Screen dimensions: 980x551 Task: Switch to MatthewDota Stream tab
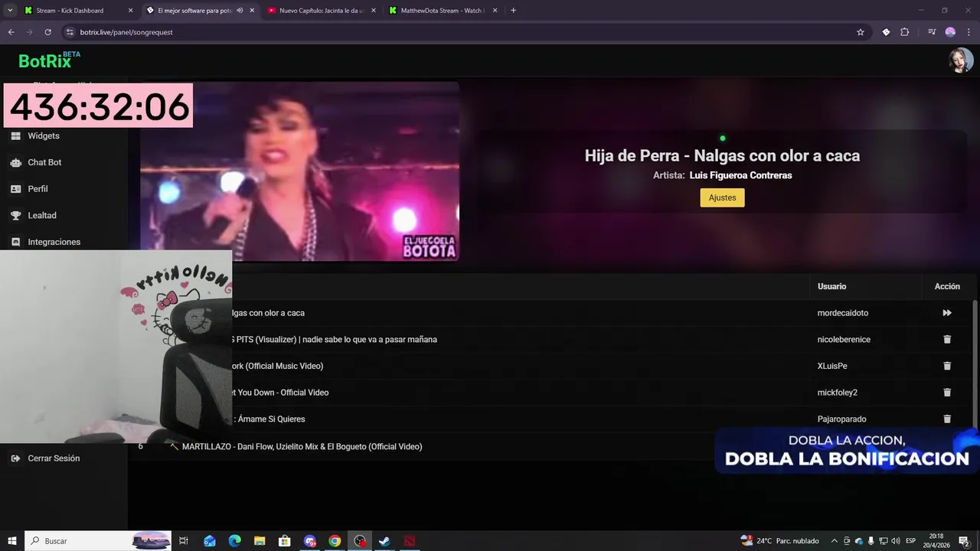click(443, 11)
